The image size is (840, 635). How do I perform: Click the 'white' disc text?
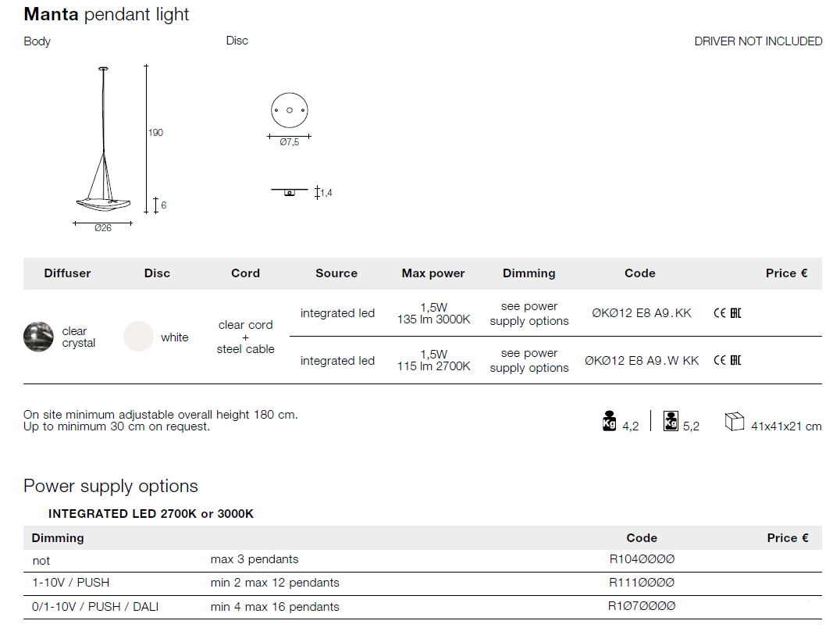coord(175,337)
